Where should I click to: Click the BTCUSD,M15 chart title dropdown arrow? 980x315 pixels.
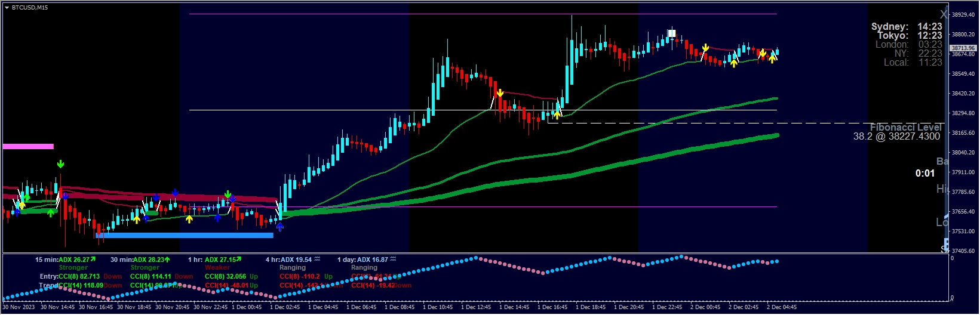coord(7,8)
